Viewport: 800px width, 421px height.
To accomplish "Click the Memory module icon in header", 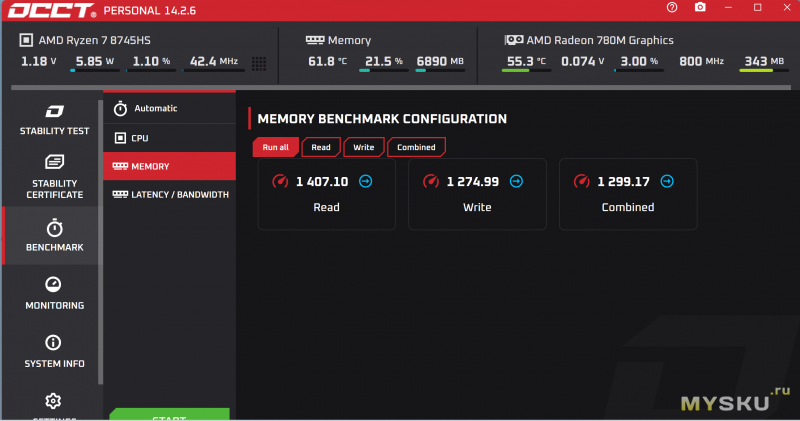I will coord(315,40).
